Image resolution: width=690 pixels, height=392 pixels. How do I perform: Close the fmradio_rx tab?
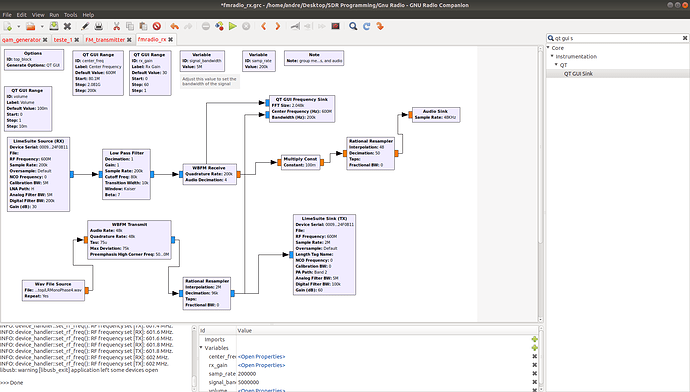click(x=171, y=40)
